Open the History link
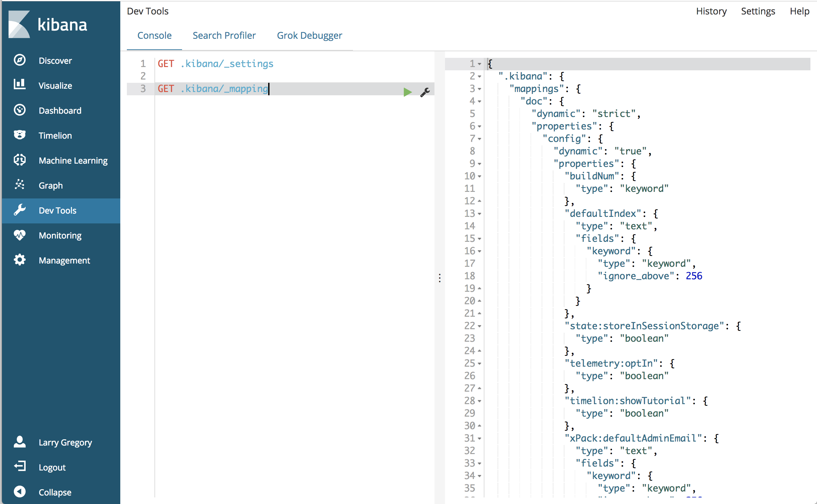The width and height of the screenshot is (817, 504). (x=711, y=11)
